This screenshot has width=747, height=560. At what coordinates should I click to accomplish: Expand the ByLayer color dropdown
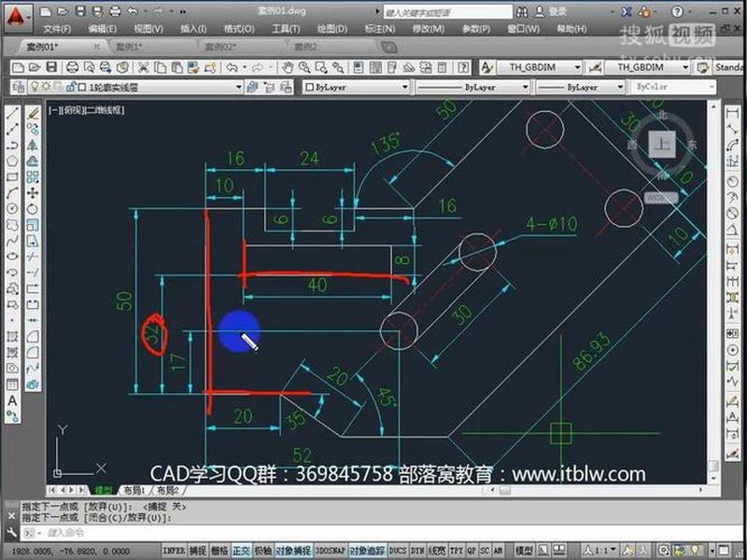pyautogui.click(x=356, y=87)
